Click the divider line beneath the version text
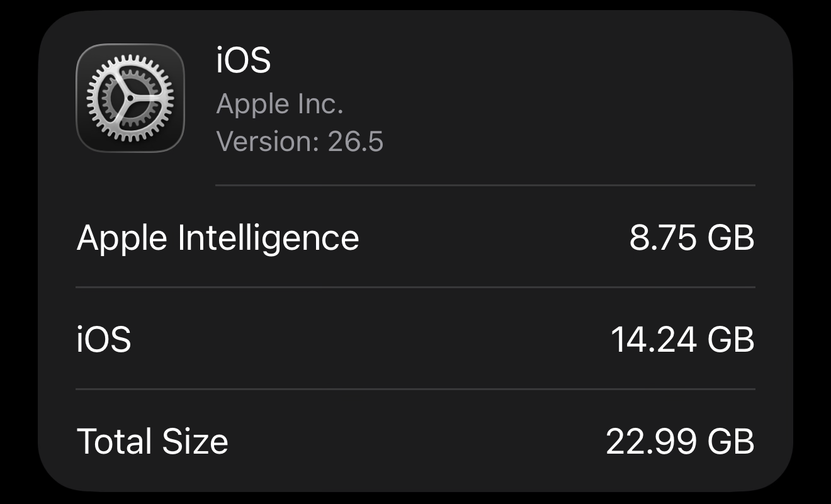The image size is (831, 504). (485, 186)
